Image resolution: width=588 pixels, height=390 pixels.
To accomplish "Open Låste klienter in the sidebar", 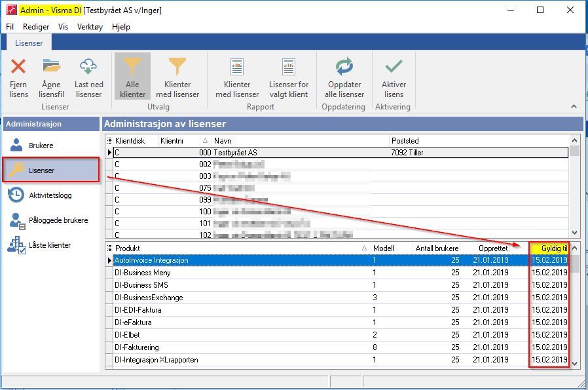I will [51, 245].
